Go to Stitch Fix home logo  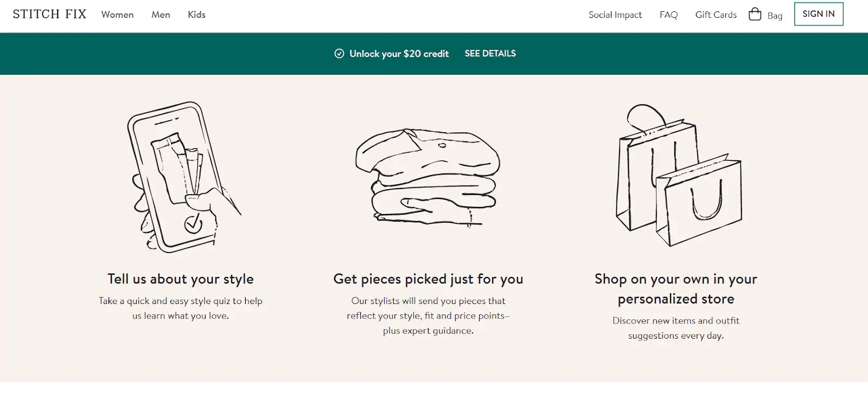(x=49, y=14)
